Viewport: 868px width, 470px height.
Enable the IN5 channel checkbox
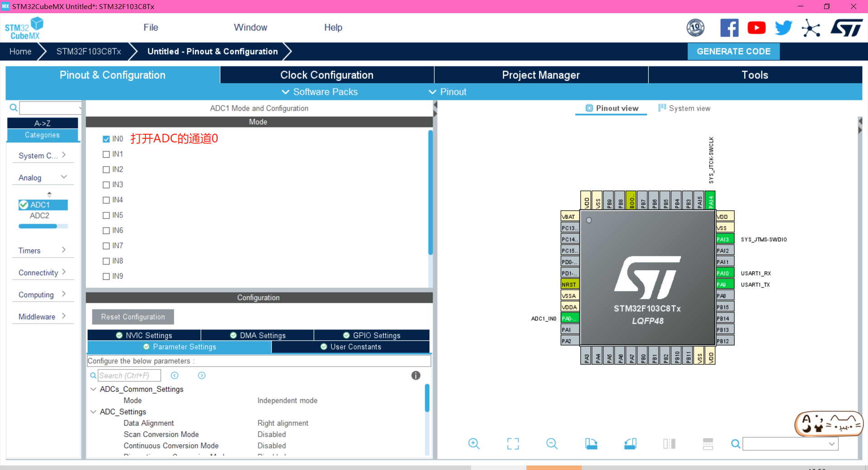[x=106, y=215]
